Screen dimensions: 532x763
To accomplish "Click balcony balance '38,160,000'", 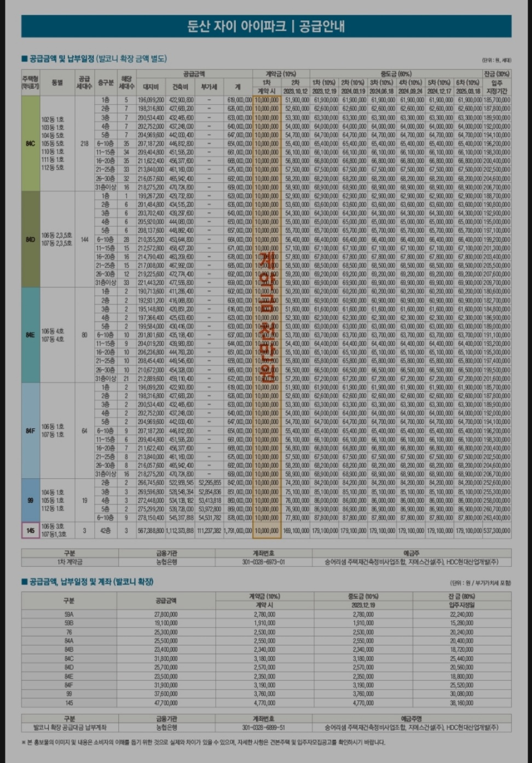I will coord(462,703).
